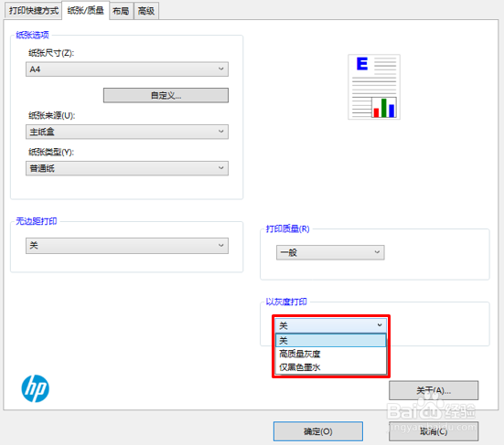Viewport: 504px width, 445px height.
Task: Confirm with the 确定(O) button
Action: 318,431
